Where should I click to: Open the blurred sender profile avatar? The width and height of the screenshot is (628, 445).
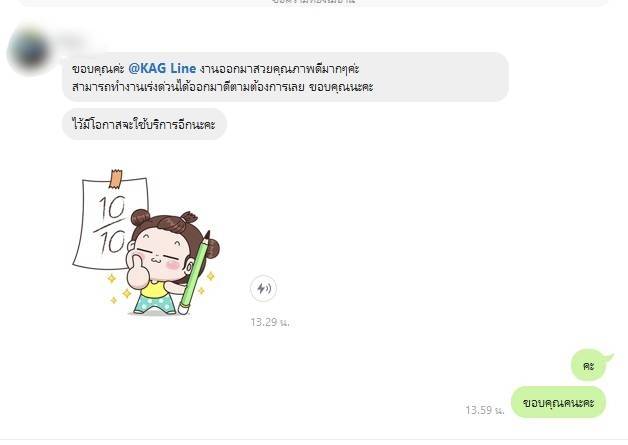(29, 50)
